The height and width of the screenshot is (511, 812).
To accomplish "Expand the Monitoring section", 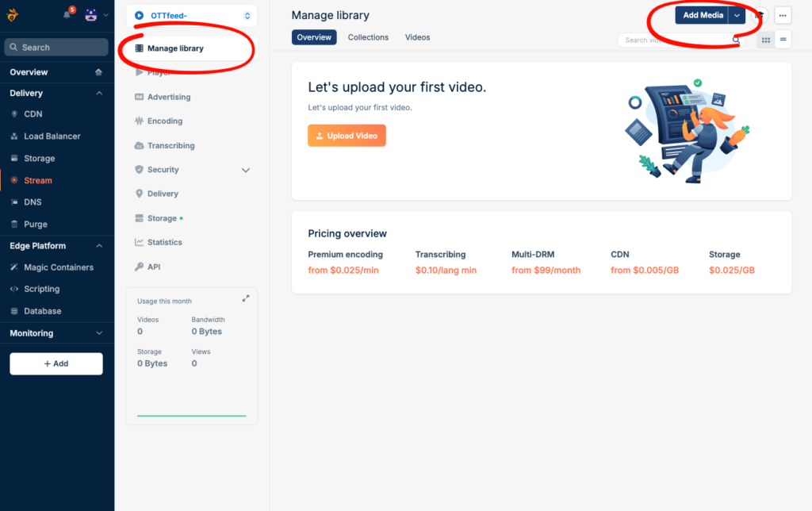I will click(99, 333).
